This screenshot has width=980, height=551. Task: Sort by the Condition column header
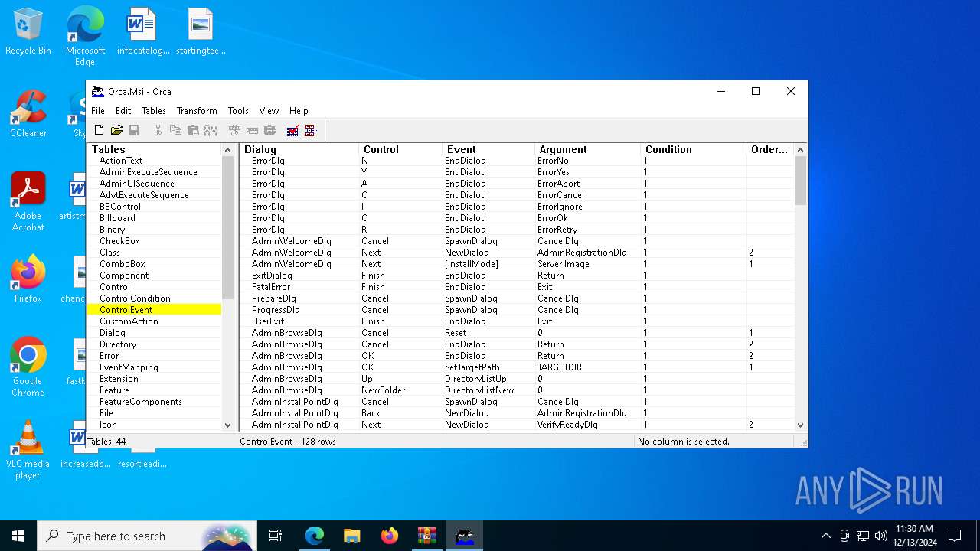[x=693, y=149]
